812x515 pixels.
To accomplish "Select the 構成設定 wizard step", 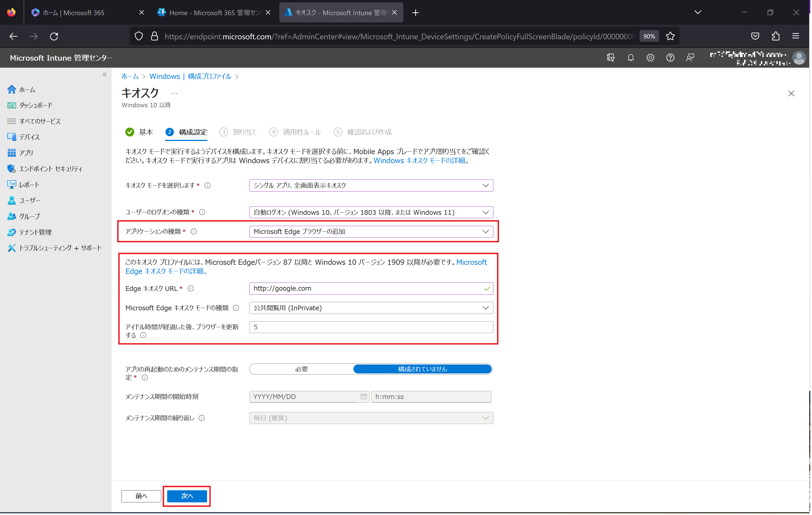I will pyautogui.click(x=187, y=132).
